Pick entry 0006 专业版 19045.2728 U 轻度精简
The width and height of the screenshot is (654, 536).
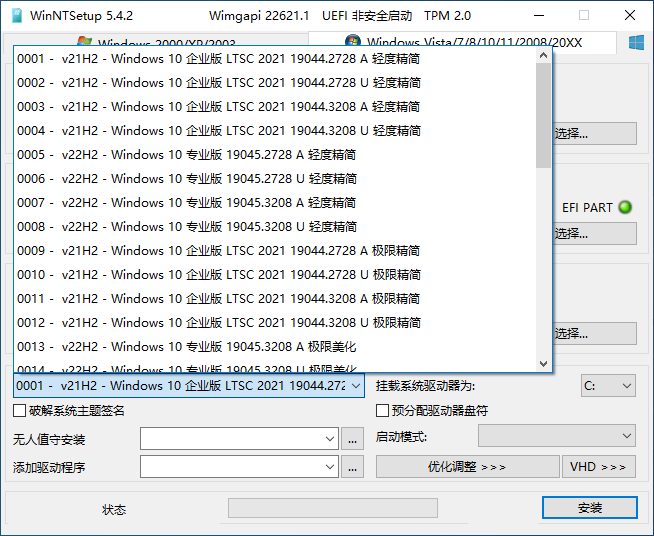[x=275, y=179]
